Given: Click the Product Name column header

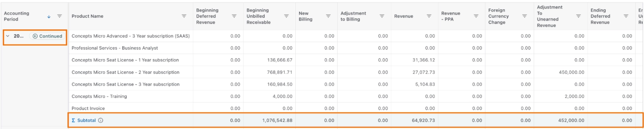Looking at the screenshot, I should point(88,16).
